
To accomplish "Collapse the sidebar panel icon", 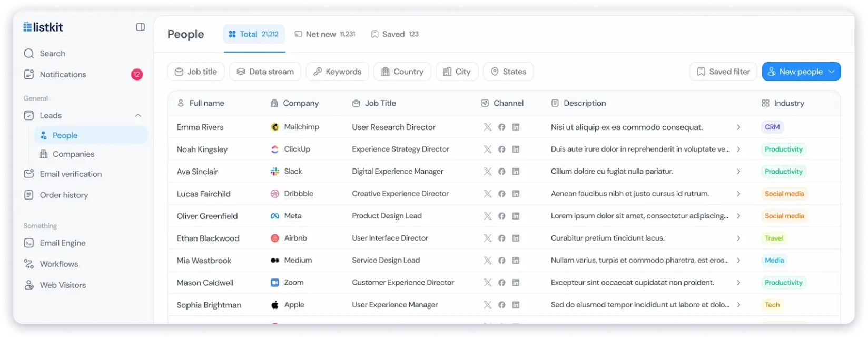I will coord(141,27).
